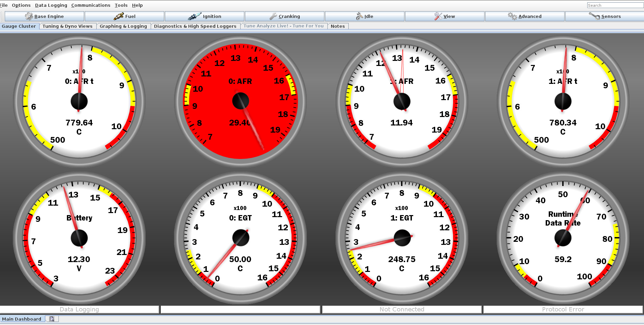Click the Base Engine gear icon
644x325 pixels.
click(x=29, y=16)
